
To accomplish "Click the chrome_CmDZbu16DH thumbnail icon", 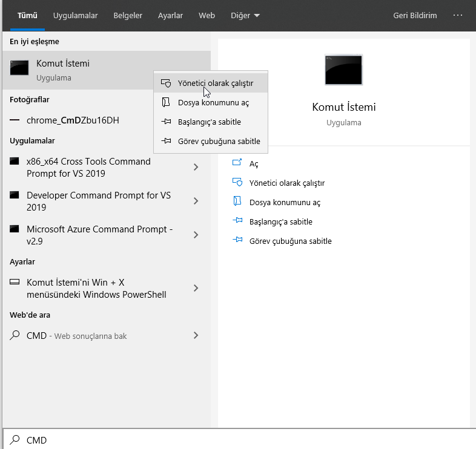I will [15, 120].
